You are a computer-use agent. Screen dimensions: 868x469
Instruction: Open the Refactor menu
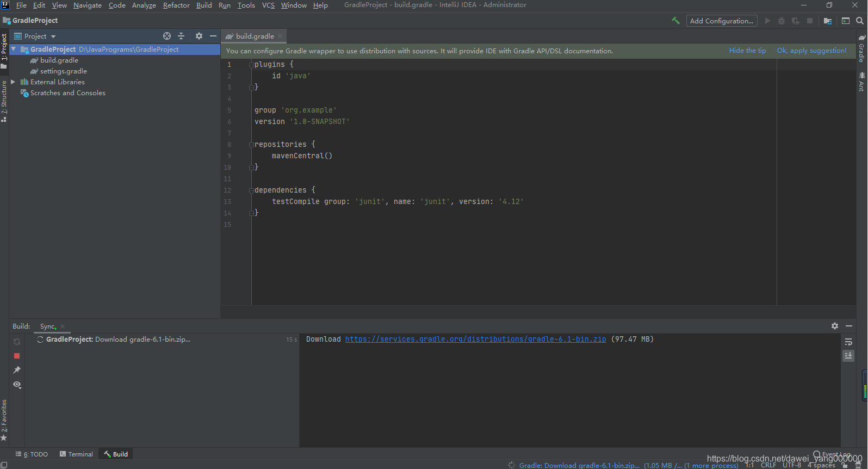pos(176,5)
